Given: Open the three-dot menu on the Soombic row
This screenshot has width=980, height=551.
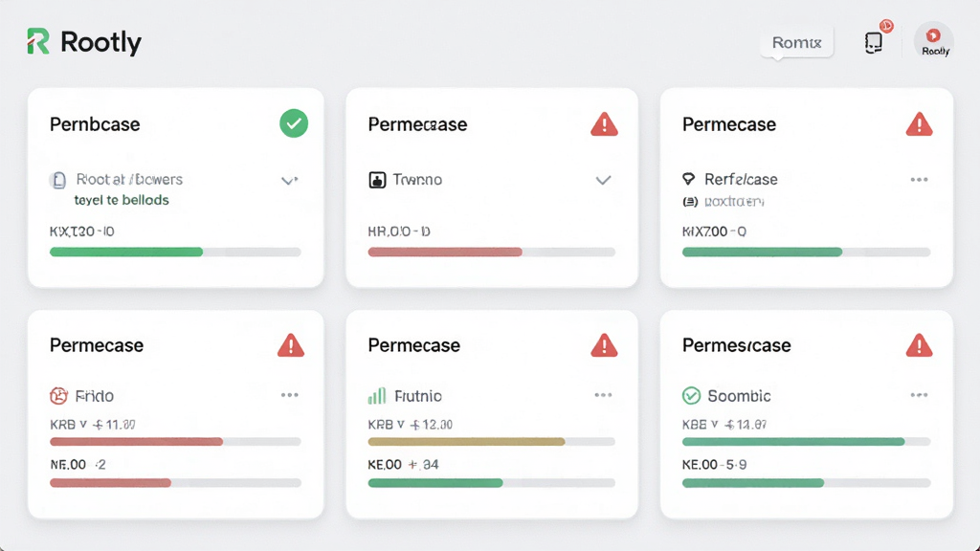Looking at the screenshot, I should tap(919, 395).
